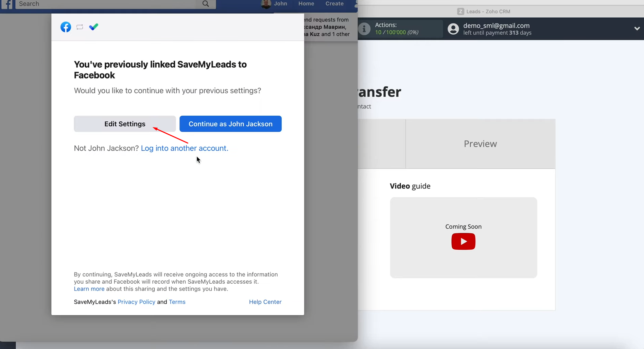Click the transfer arrows icon in the dialog header
This screenshot has width=644, height=349.
[x=80, y=27]
